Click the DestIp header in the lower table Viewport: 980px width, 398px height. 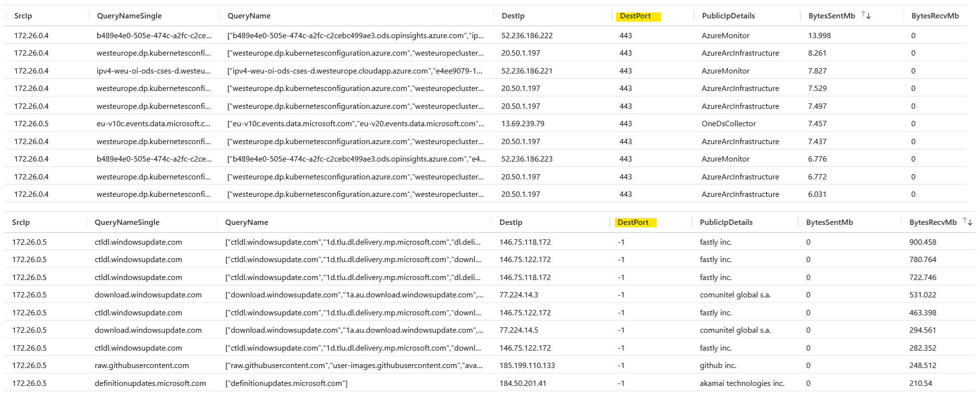click(x=511, y=222)
